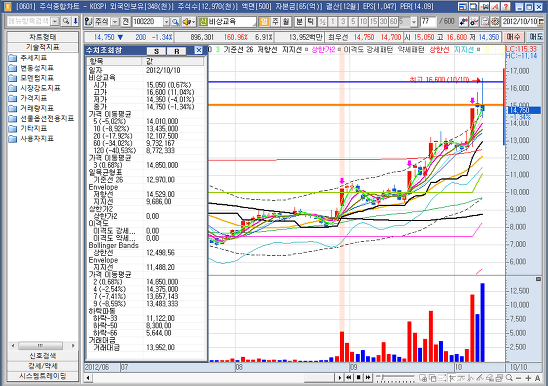Image resolution: width=548 pixels, height=386 pixels.
Task: Open the date picker calendar icon
Action: click(541, 22)
